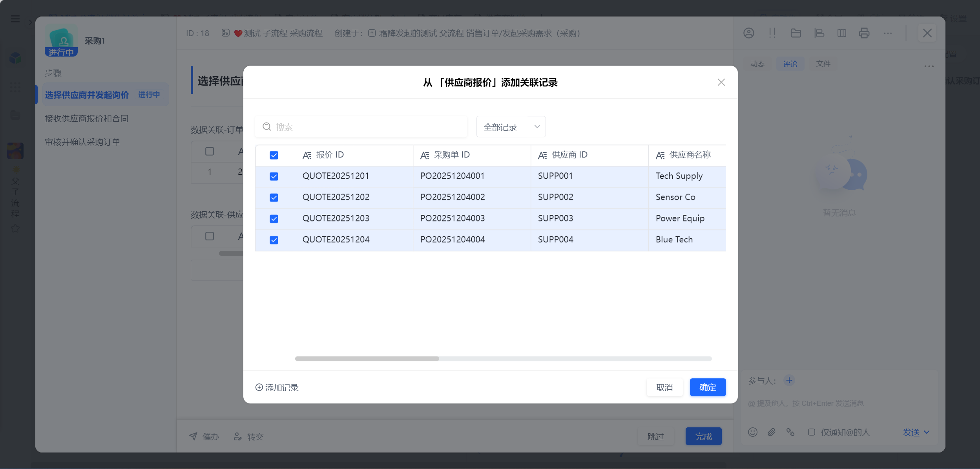Switch to the 动态 tab
This screenshot has height=469, width=980.
[x=757, y=64]
